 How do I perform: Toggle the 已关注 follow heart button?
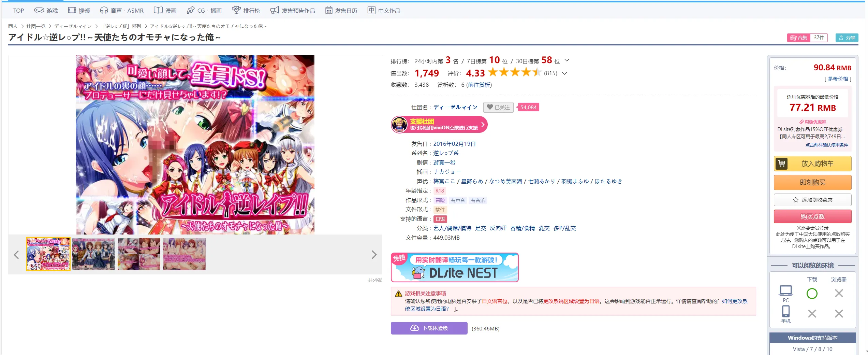pyautogui.click(x=498, y=107)
